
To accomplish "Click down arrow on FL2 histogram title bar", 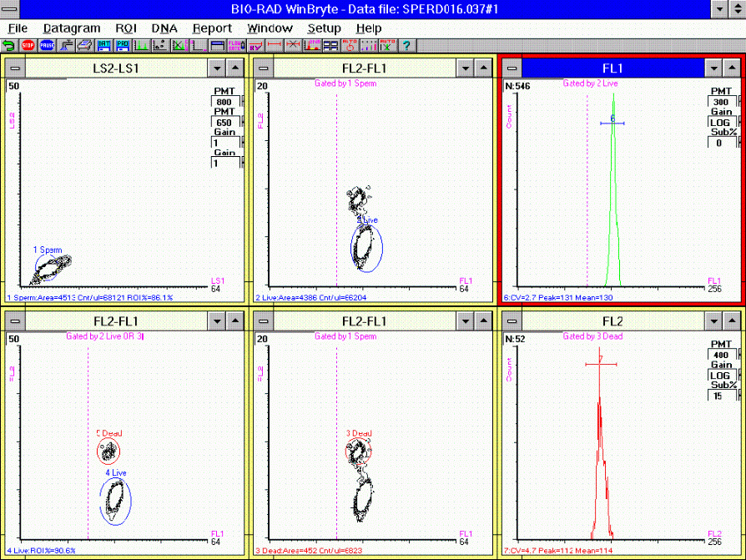I will coord(713,320).
